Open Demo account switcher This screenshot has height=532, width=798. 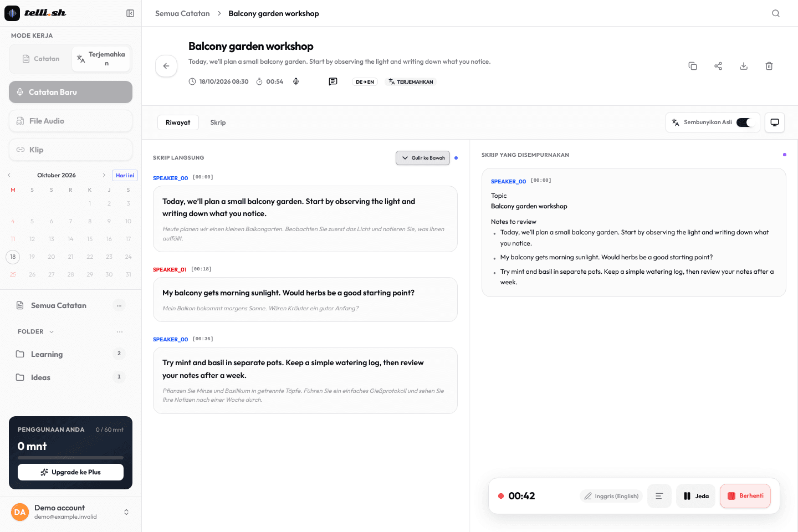71,512
